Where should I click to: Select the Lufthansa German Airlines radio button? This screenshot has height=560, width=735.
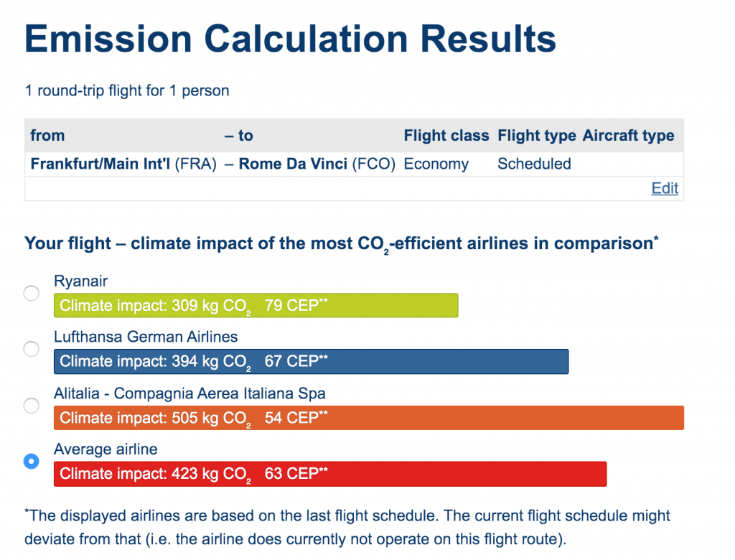click(32, 349)
